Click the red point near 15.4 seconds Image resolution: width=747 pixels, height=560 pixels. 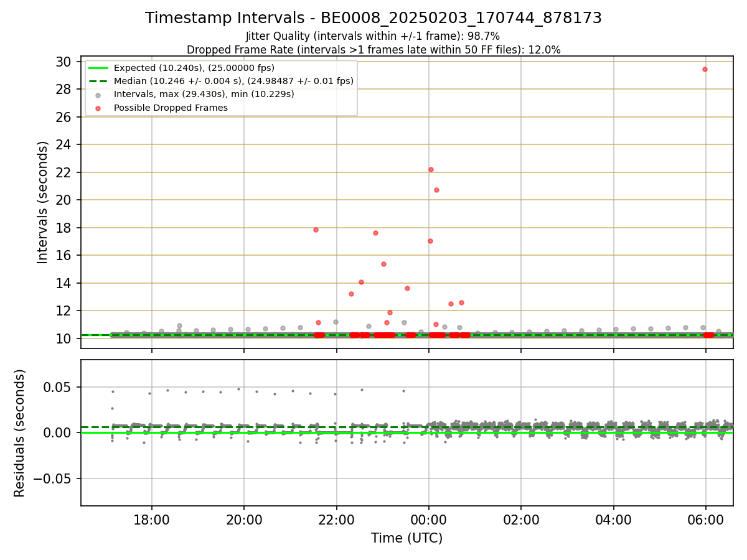[383, 264]
